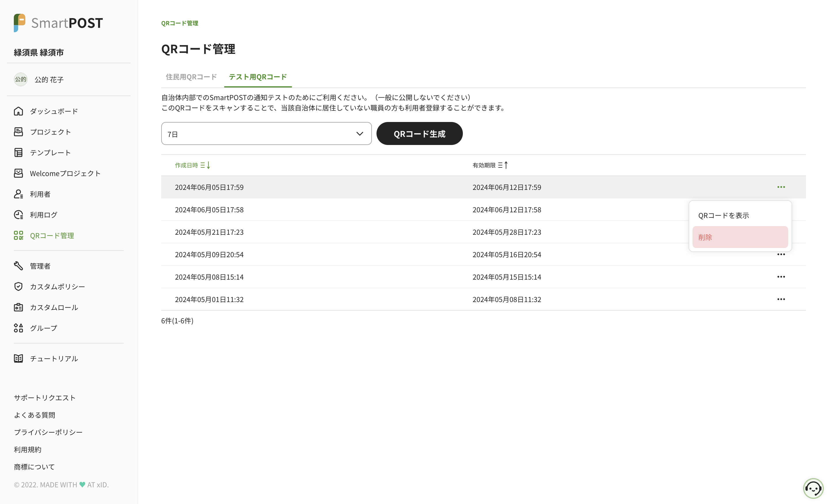Sort by 作成日時 descending arrow icon
829x504 pixels.
tap(206, 165)
